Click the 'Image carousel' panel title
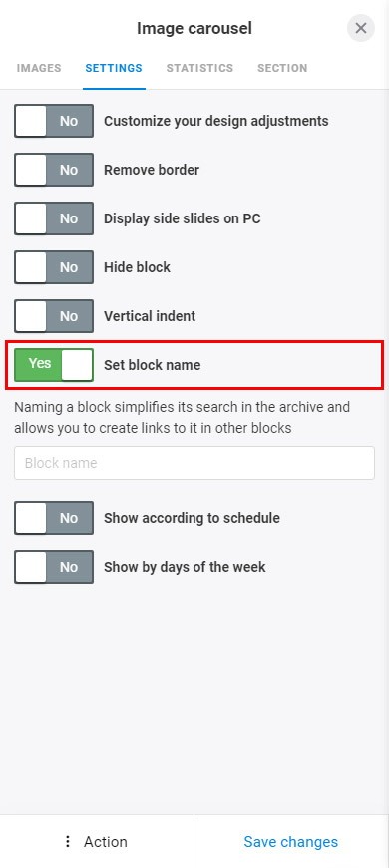This screenshot has height=868, width=389. [194, 28]
